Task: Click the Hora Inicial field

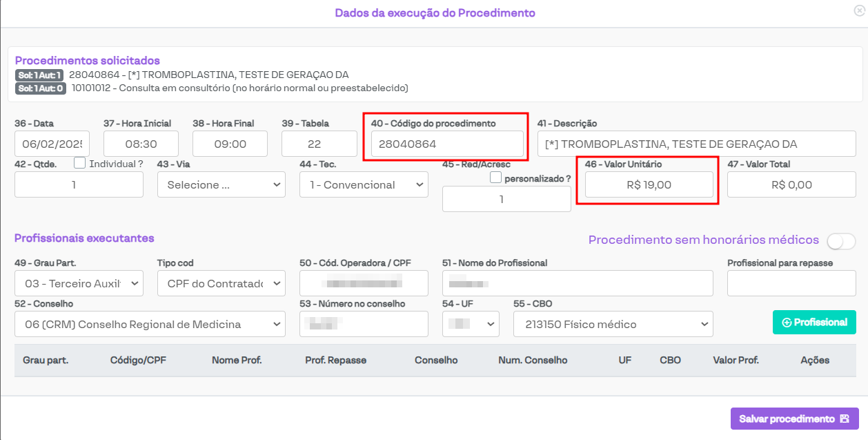Action: point(141,144)
